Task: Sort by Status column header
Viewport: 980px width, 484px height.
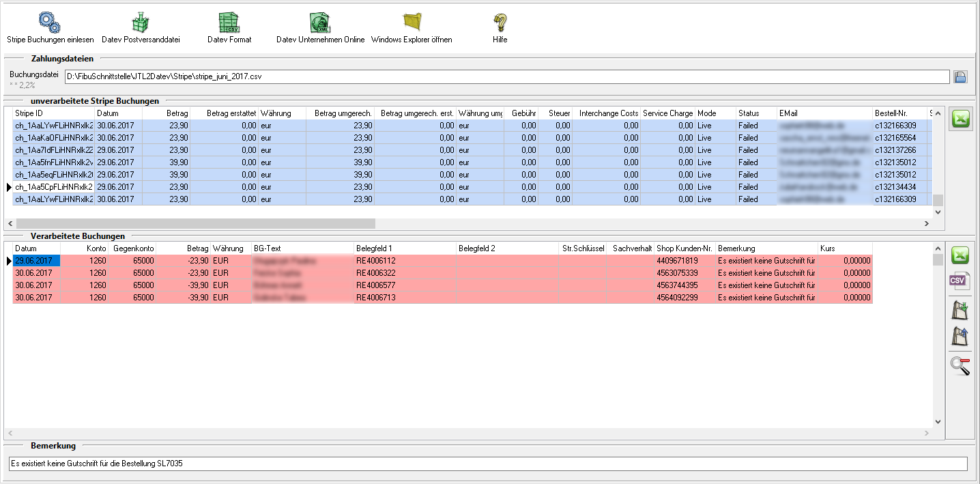Action: pyautogui.click(x=755, y=113)
